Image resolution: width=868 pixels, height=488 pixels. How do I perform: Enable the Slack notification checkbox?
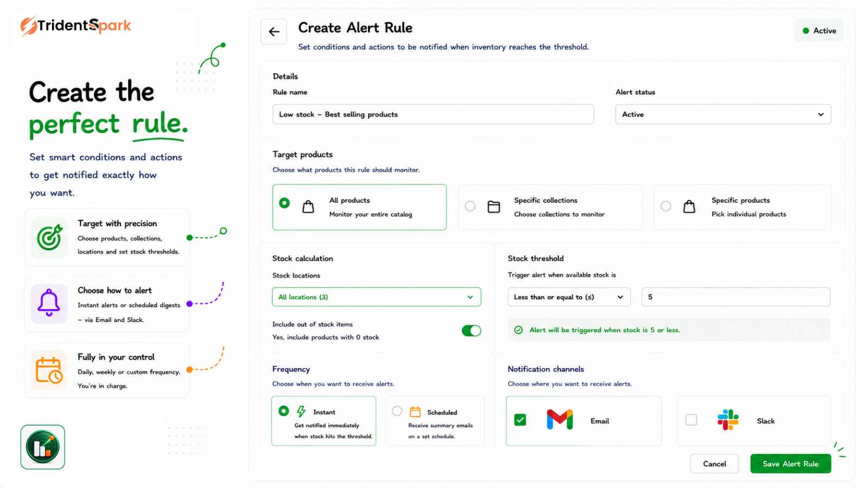click(691, 420)
